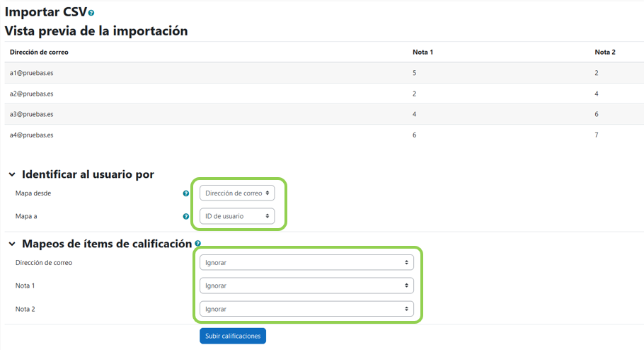
Task: Select the a1@pruebas.es email cell
Action: pos(31,73)
